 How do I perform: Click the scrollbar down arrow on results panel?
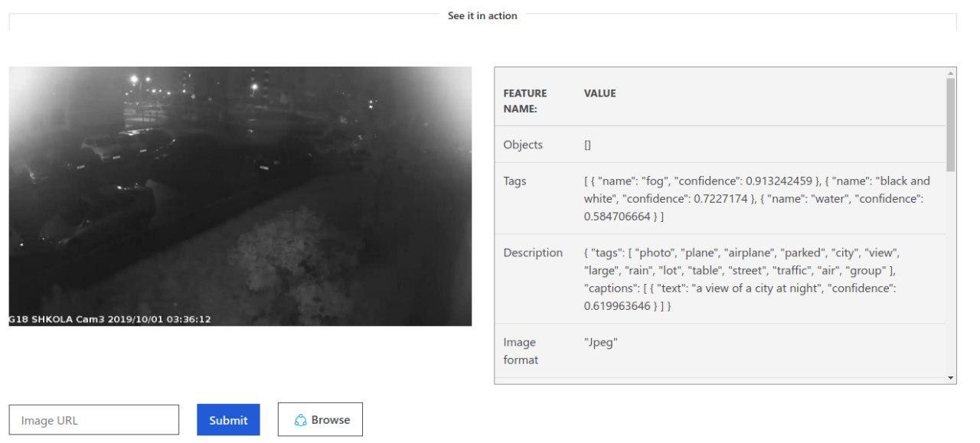[x=950, y=376]
